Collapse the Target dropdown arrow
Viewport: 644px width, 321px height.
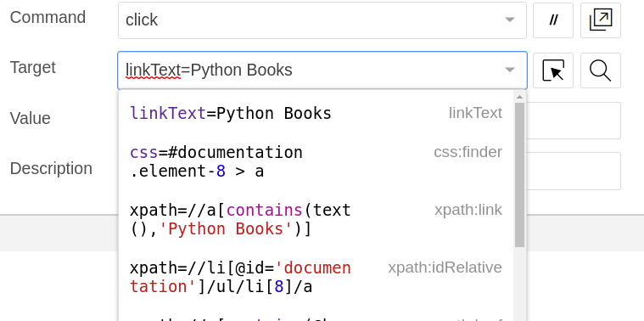510,70
